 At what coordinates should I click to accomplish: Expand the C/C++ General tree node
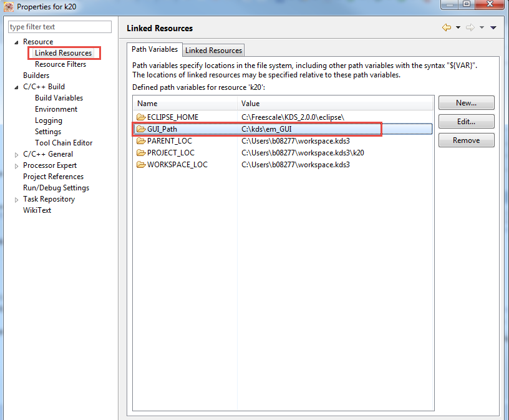pyautogui.click(x=16, y=155)
